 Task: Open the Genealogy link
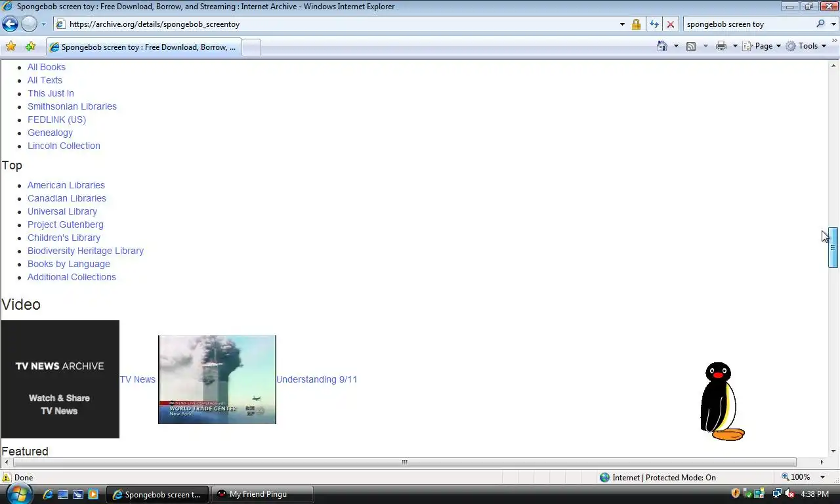click(50, 133)
